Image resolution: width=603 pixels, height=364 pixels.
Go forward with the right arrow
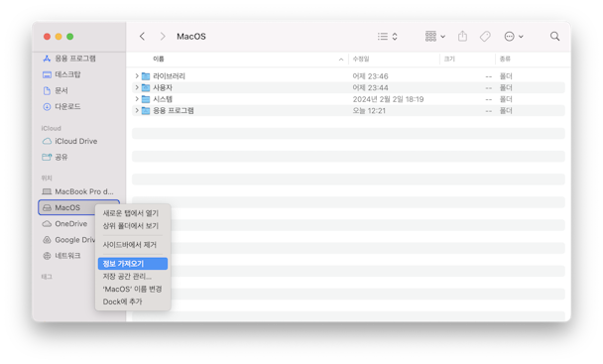[x=163, y=36]
